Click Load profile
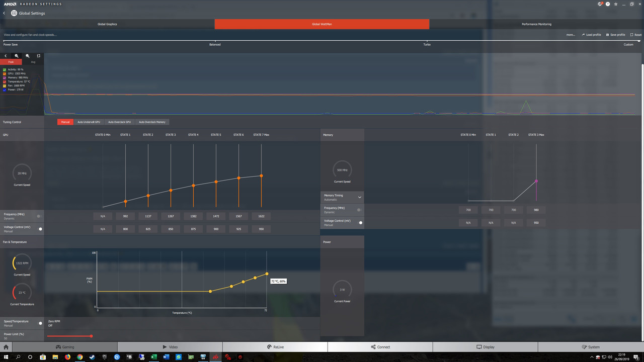The image size is (644, 362). tap(592, 35)
